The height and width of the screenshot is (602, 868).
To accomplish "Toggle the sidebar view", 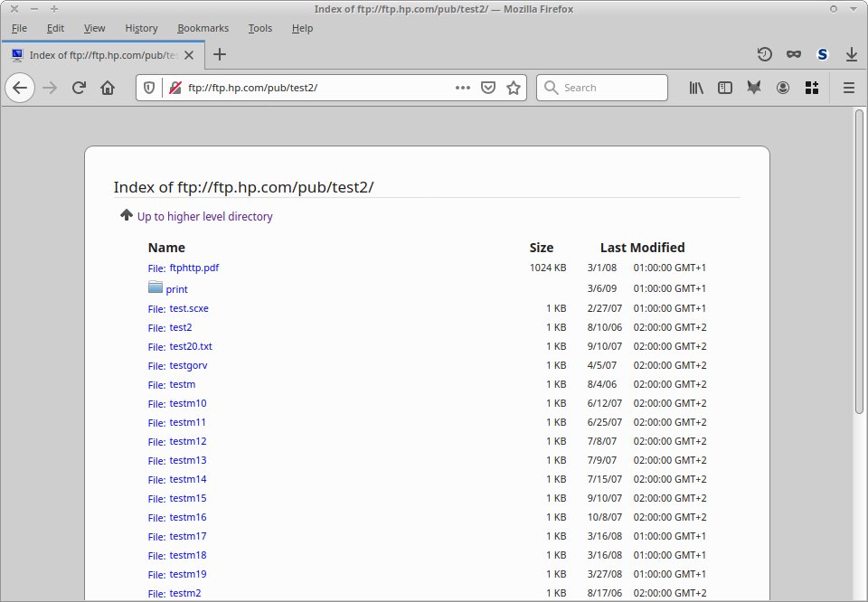I will pos(724,88).
